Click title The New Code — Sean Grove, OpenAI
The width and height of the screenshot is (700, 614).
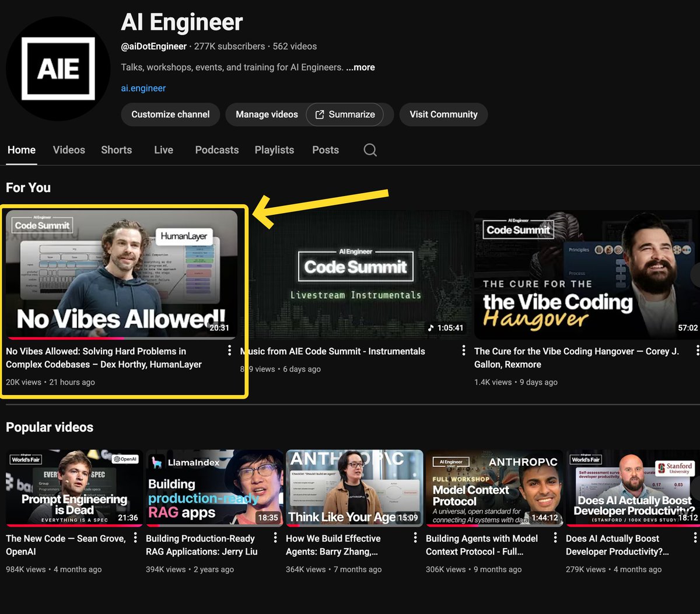point(66,545)
